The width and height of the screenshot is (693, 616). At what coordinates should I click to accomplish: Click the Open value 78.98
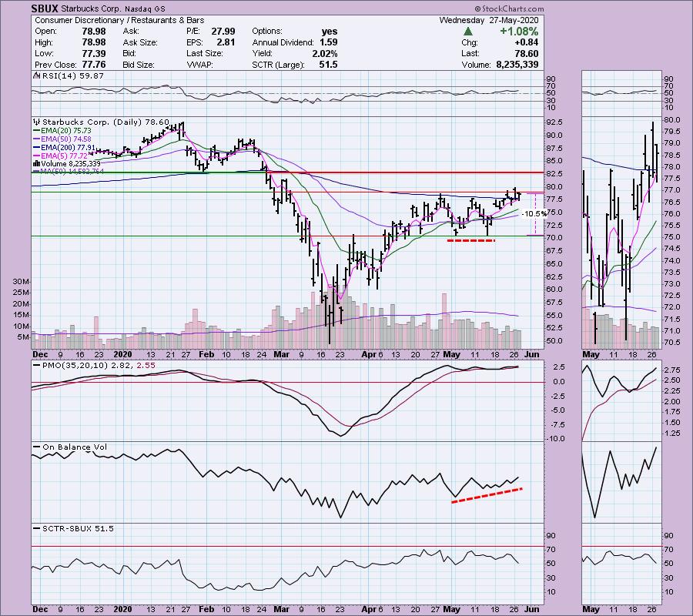click(93, 32)
